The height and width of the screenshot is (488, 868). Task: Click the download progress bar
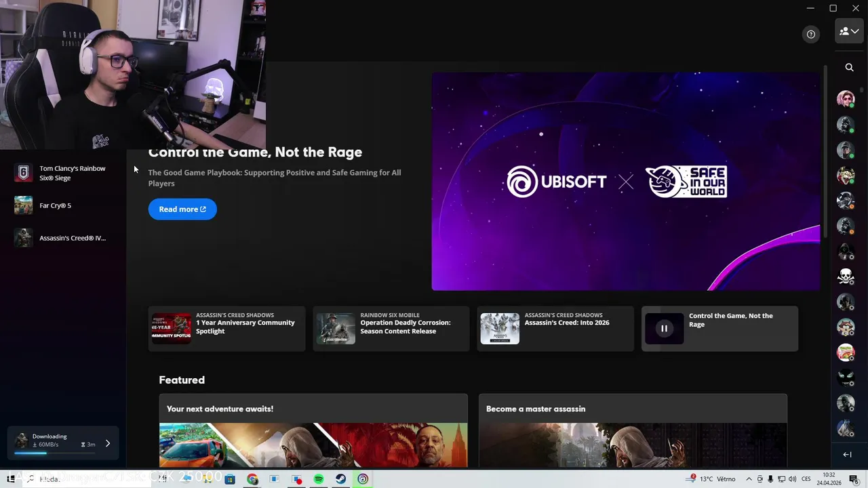(x=56, y=453)
